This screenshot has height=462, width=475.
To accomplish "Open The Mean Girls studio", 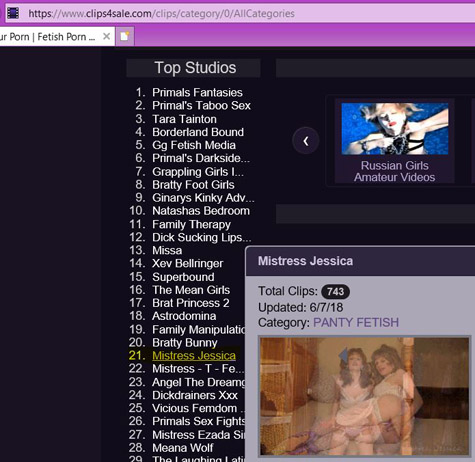I will (191, 290).
